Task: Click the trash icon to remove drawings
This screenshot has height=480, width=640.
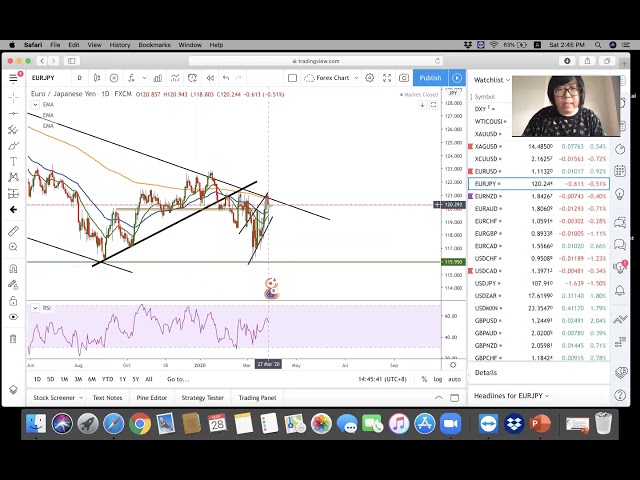Action: (x=13, y=338)
